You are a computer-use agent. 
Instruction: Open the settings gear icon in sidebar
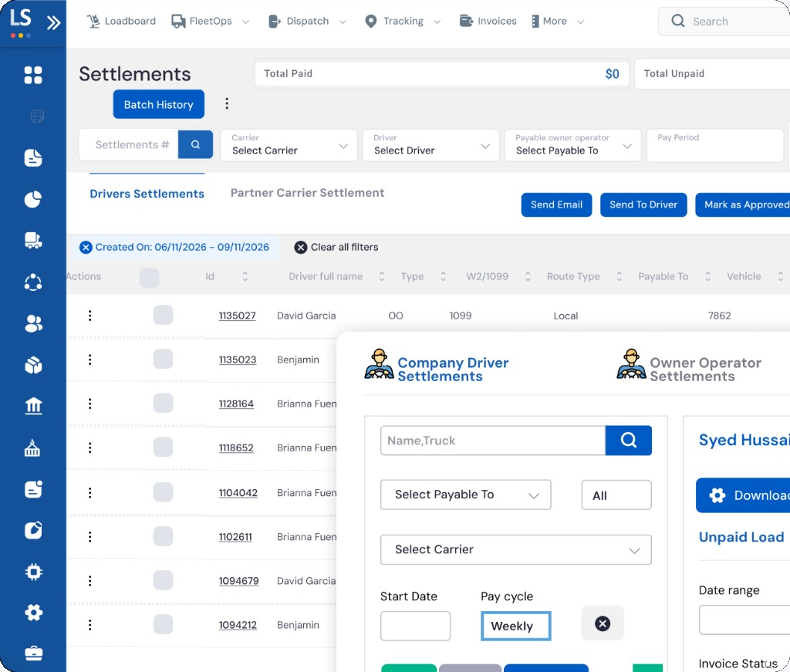coord(33,613)
